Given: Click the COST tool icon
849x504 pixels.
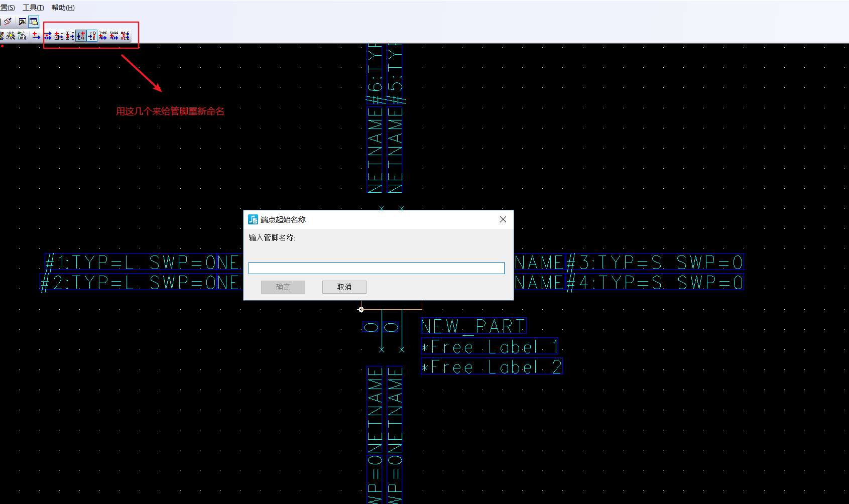Looking at the screenshot, I should click(21, 37).
